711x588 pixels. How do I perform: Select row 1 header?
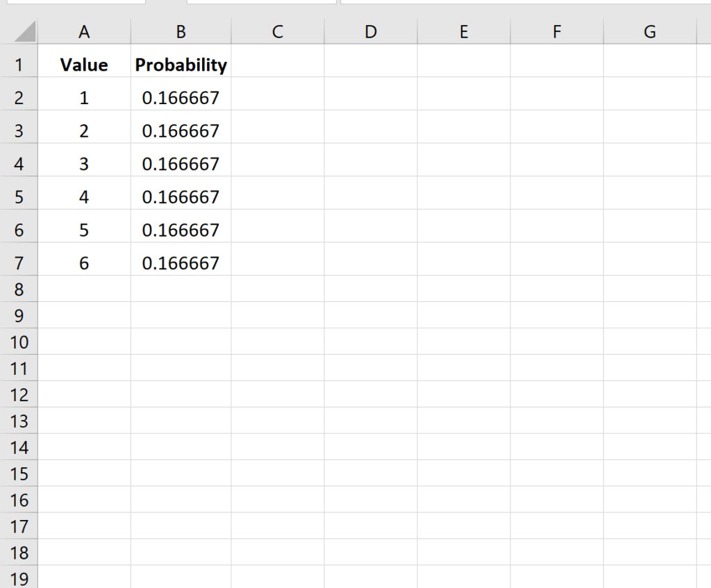pos(19,65)
